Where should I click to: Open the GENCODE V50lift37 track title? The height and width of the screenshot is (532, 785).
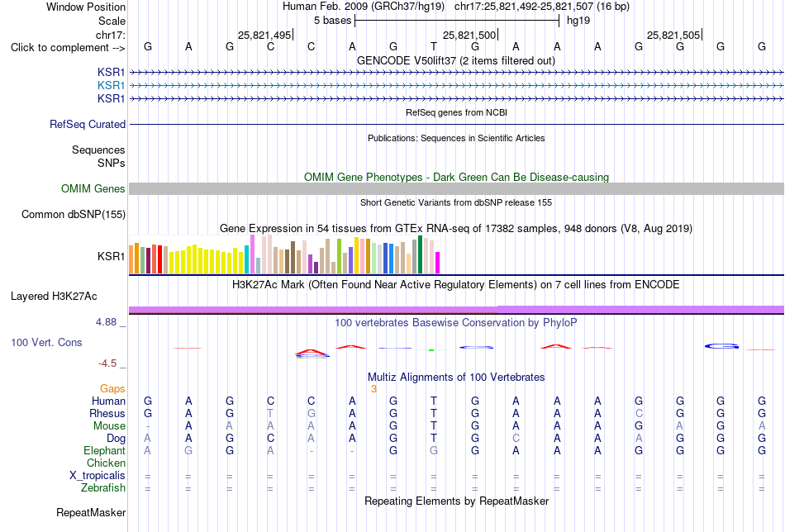456,61
